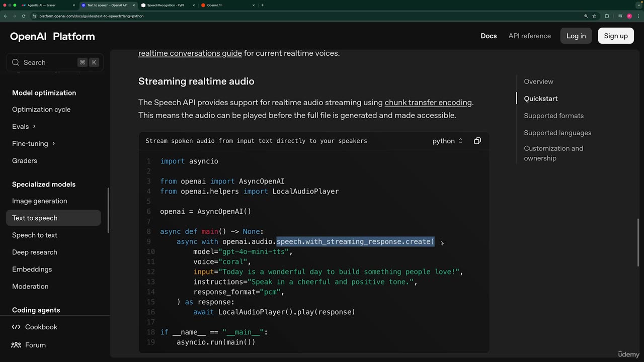Click code line 'openai = AsyncOpenAI()'

[205, 211]
